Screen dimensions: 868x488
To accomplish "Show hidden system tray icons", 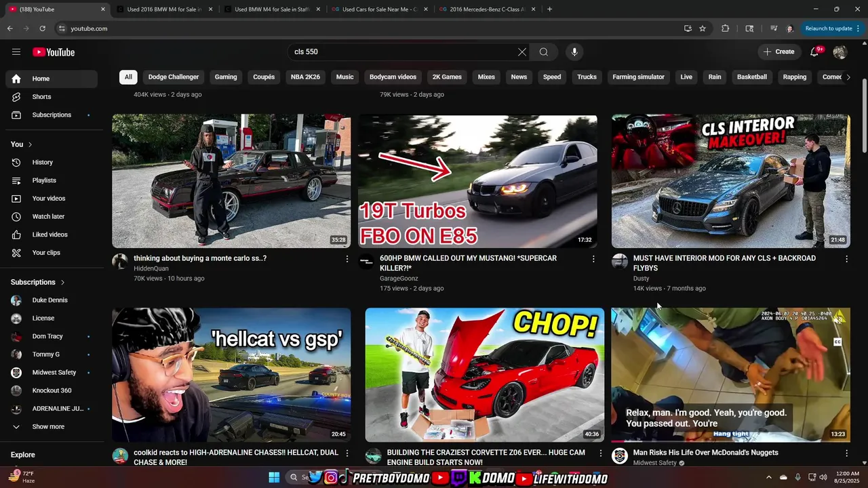I will tap(768, 477).
